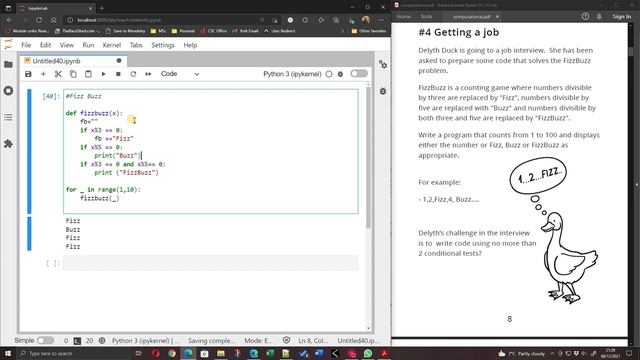Open the table of contents sidebar

tap(8, 118)
